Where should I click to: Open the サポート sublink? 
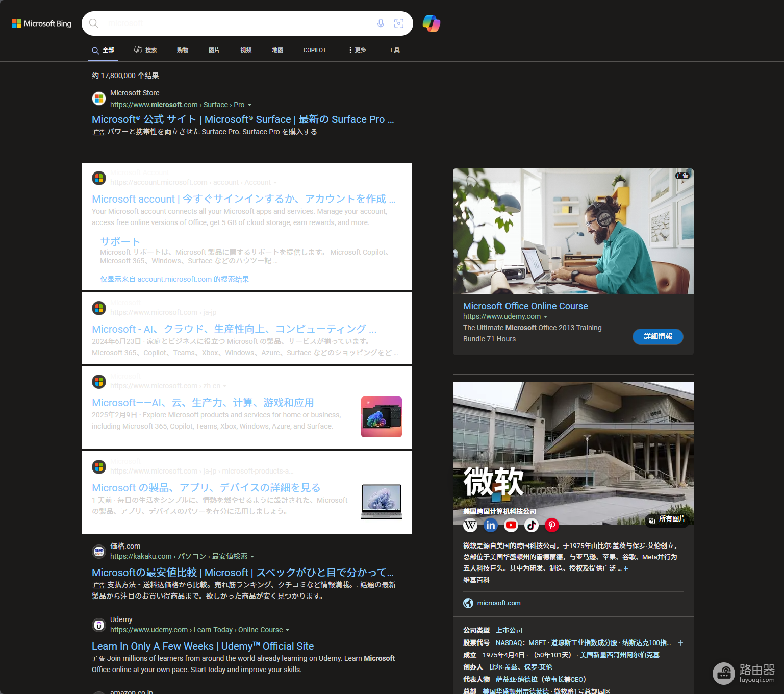point(120,241)
